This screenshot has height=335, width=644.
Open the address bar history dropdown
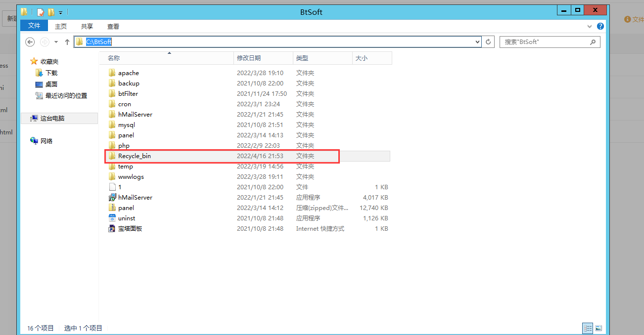tap(477, 42)
